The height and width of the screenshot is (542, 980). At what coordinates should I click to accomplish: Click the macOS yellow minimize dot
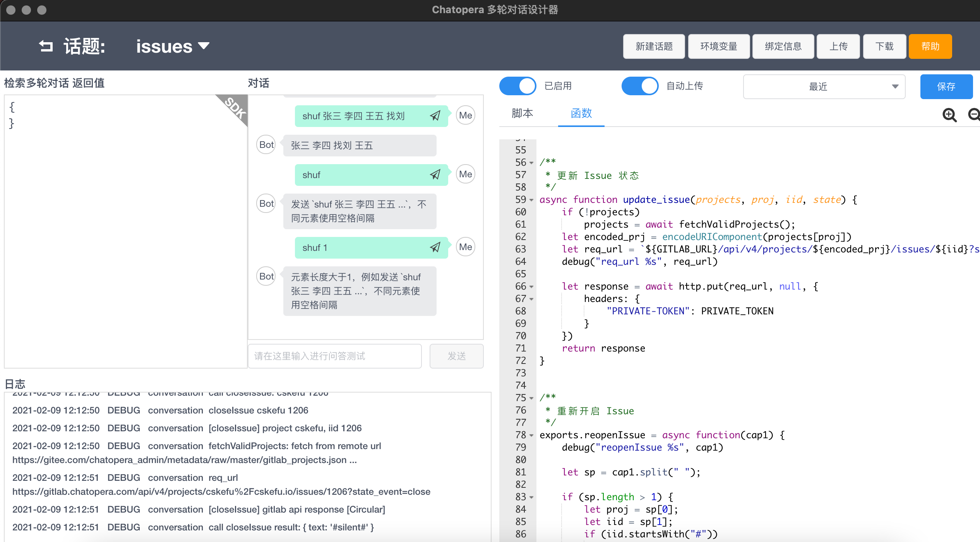tap(26, 10)
